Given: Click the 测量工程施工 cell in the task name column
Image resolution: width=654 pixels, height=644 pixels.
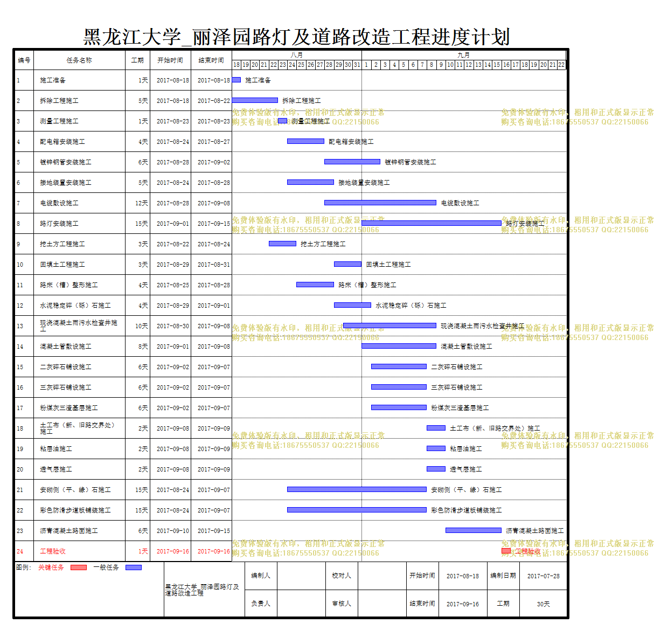Looking at the screenshot, I should point(79,121).
